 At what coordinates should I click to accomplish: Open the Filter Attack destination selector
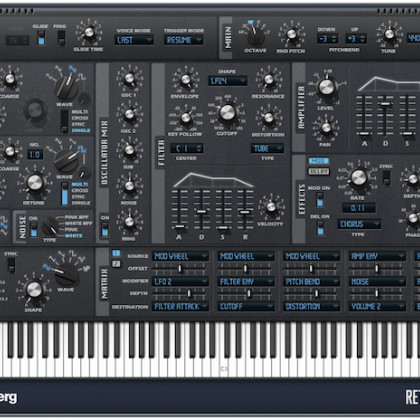click(180, 306)
